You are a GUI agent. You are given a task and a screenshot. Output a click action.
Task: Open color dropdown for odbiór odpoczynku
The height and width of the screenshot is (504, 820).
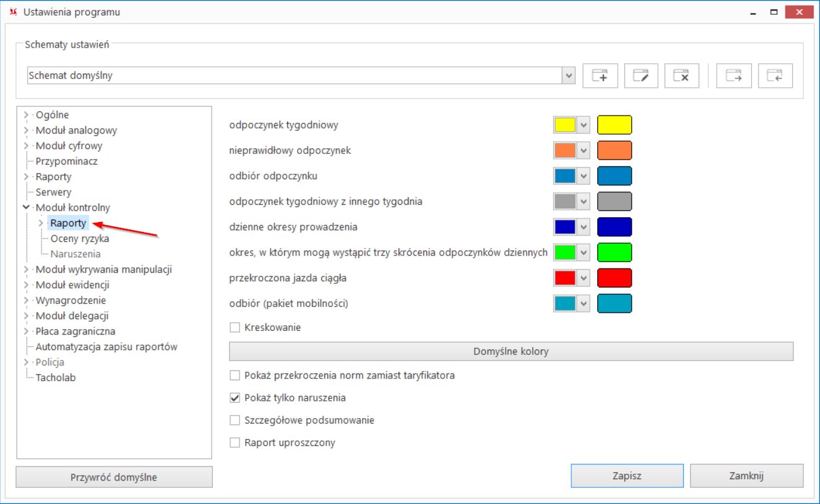(583, 176)
